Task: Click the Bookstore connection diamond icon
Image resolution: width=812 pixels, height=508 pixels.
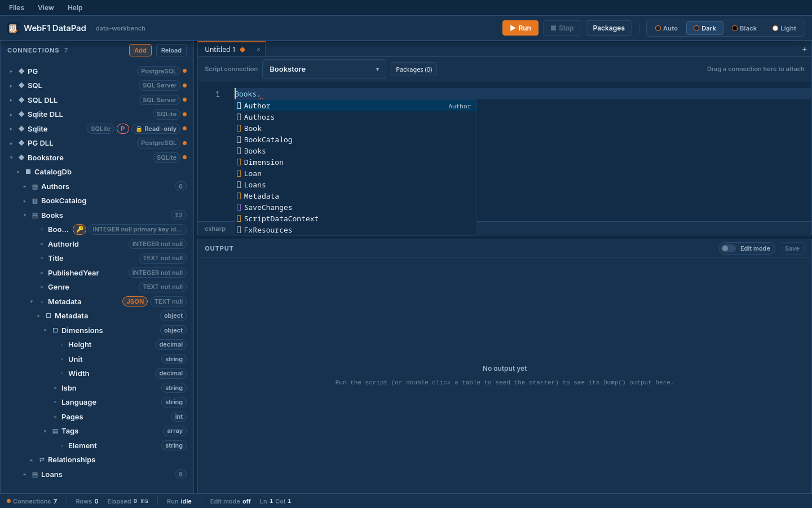Action: coord(21,157)
